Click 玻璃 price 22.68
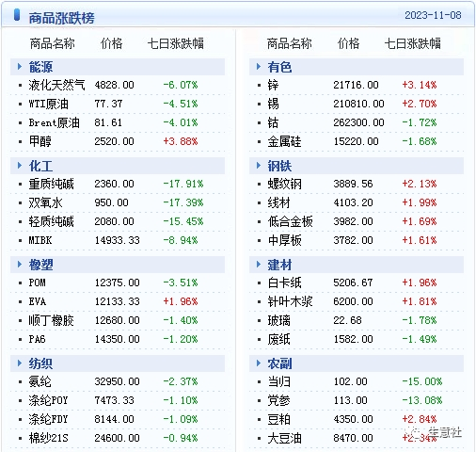The width and height of the screenshot is (476, 452). 347,320
